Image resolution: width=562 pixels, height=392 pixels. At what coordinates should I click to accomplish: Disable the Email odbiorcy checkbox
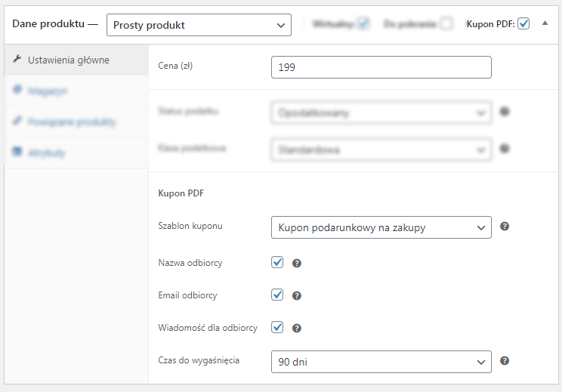(277, 295)
